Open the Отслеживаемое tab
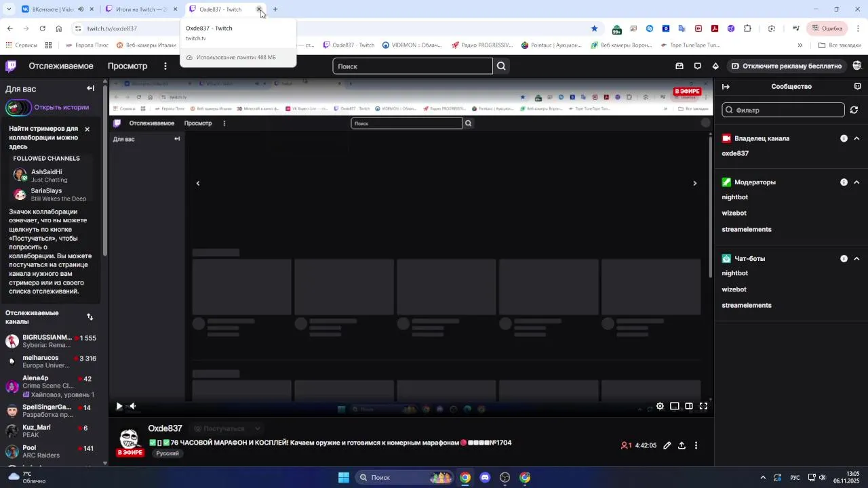This screenshot has width=868, height=488. coord(61,66)
